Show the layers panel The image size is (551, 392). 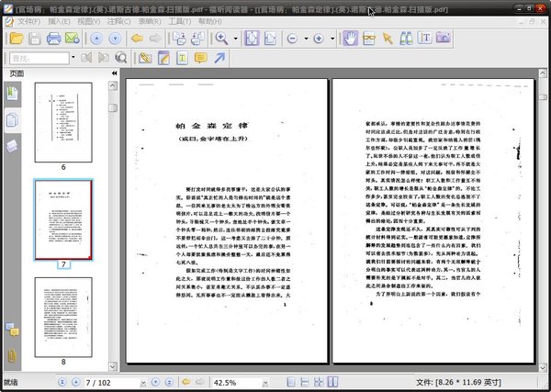coord(12,146)
